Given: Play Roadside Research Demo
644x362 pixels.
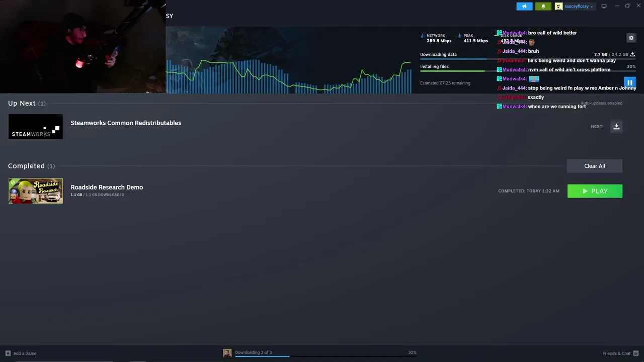Looking at the screenshot, I should point(595,191).
